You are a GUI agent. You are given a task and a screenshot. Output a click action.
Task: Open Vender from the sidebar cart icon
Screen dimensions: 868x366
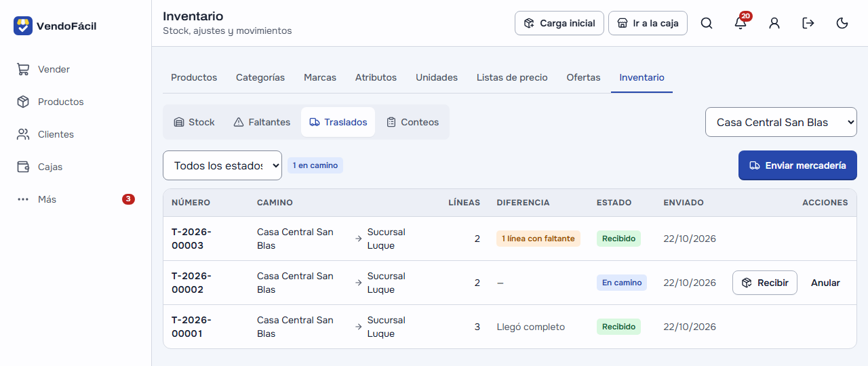click(23, 69)
